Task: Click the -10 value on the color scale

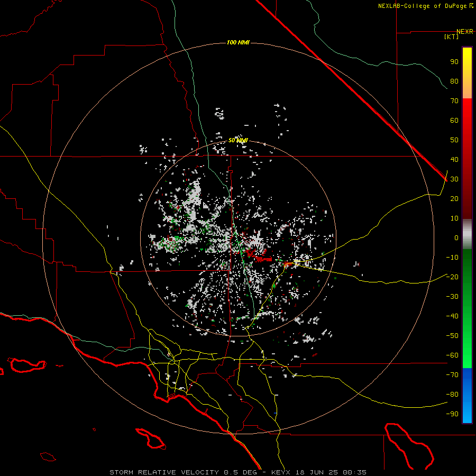Action: 452,258
